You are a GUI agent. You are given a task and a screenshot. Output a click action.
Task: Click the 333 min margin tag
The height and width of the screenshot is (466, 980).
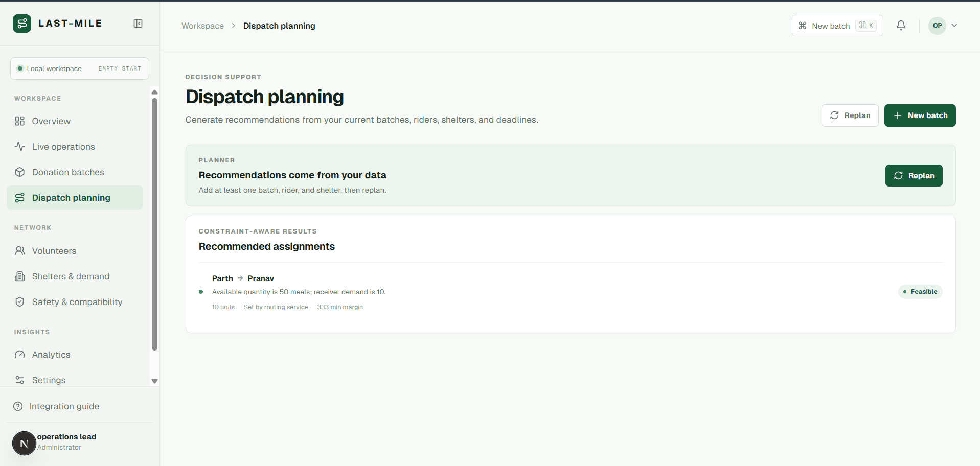(x=340, y=307)
